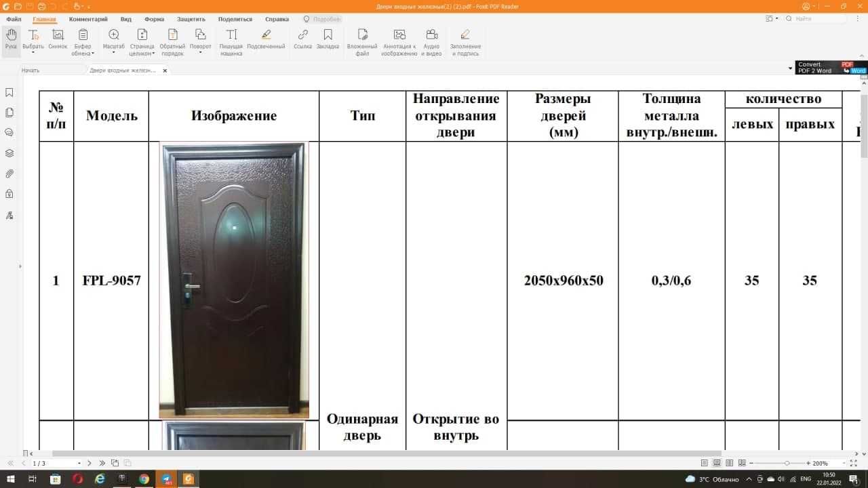Switch to the Вид ribbon tab
This screenshot has width=868, height=488.
tap(126, 19)
